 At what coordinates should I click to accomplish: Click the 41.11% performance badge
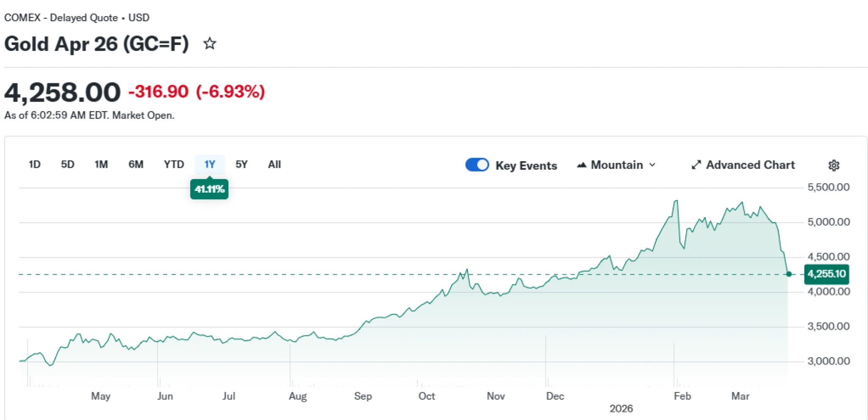tap(209, 189)
